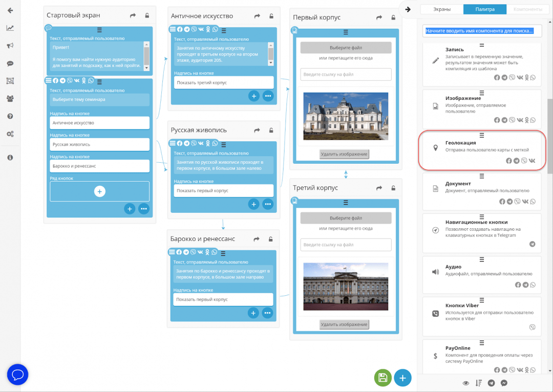The height and width of the screenshot is (392, 553).
Task: Toggle the lock on Стартовый экран
Action: click(x=147, y=16)
